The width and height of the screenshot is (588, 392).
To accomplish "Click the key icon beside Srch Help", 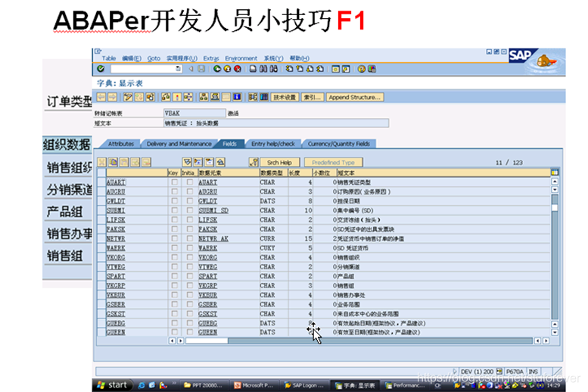I will point(254,162).
